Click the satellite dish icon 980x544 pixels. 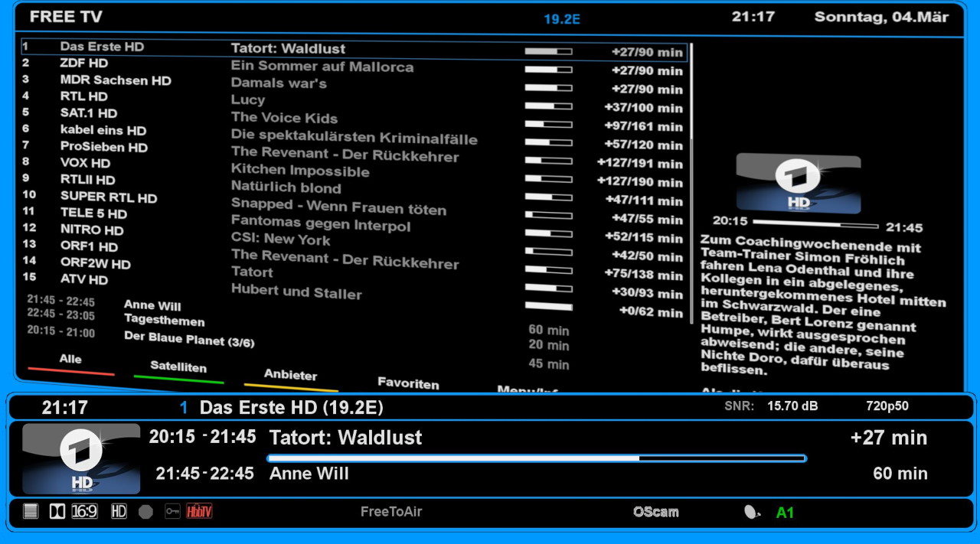click(752, 512)
